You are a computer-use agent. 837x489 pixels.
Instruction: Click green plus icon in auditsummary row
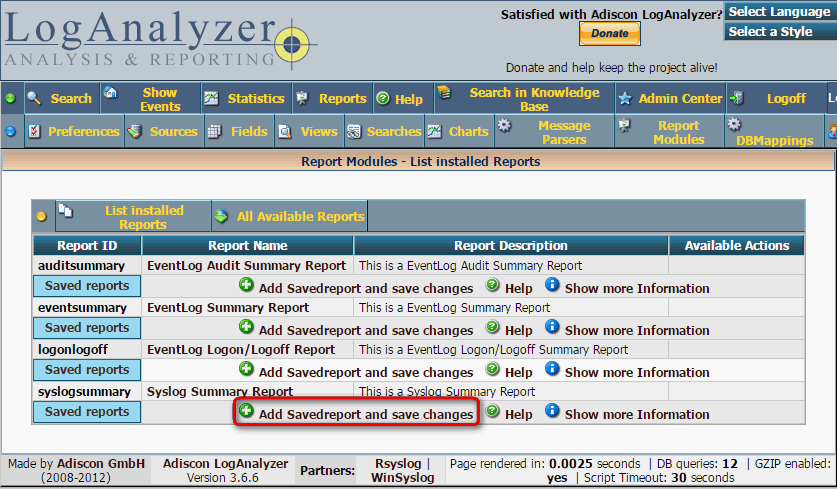(x=246, y=285)
